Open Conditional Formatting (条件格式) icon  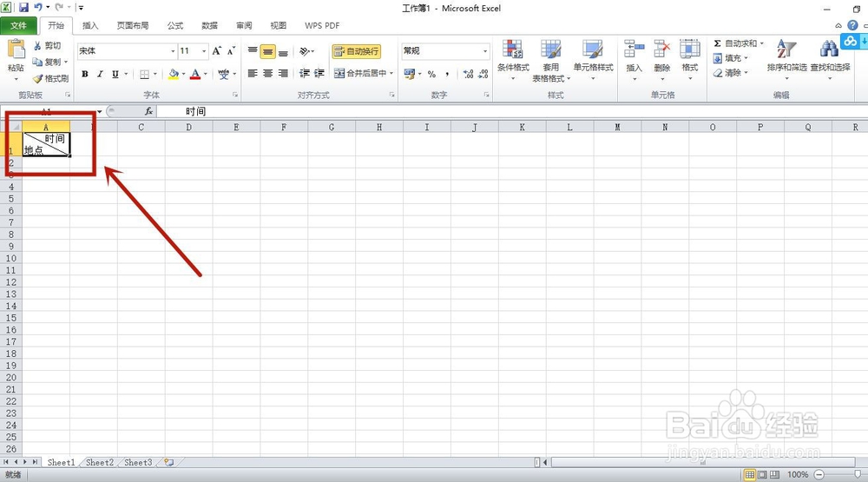coord(513,50)
